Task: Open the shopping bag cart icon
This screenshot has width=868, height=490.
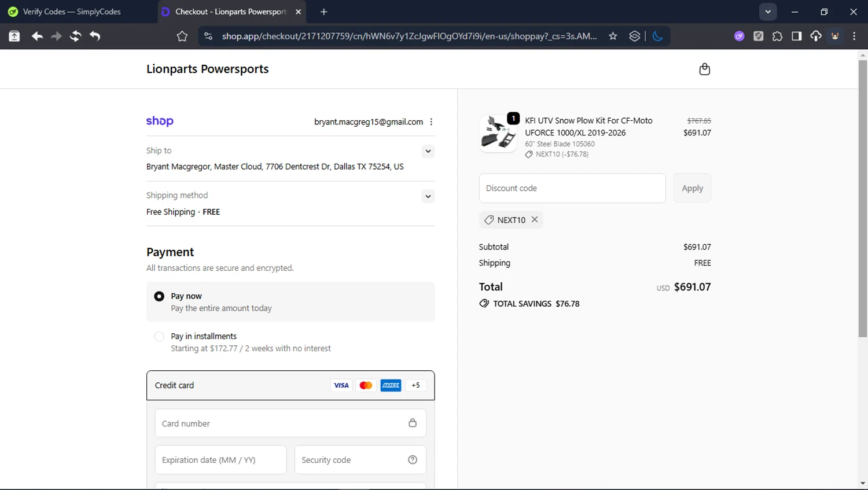Action: tap(704, 69)
